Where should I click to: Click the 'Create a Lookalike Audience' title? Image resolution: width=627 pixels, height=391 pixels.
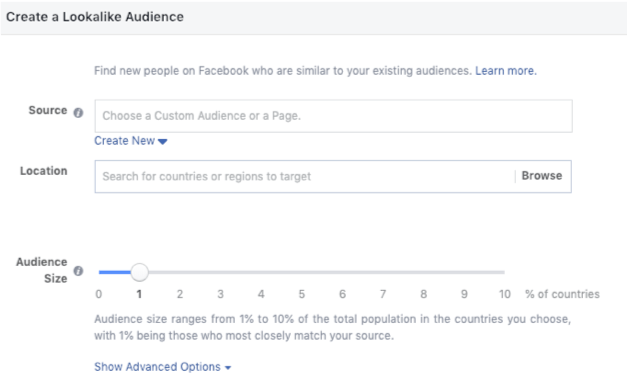pyautogui.click(x=95, y=17)
